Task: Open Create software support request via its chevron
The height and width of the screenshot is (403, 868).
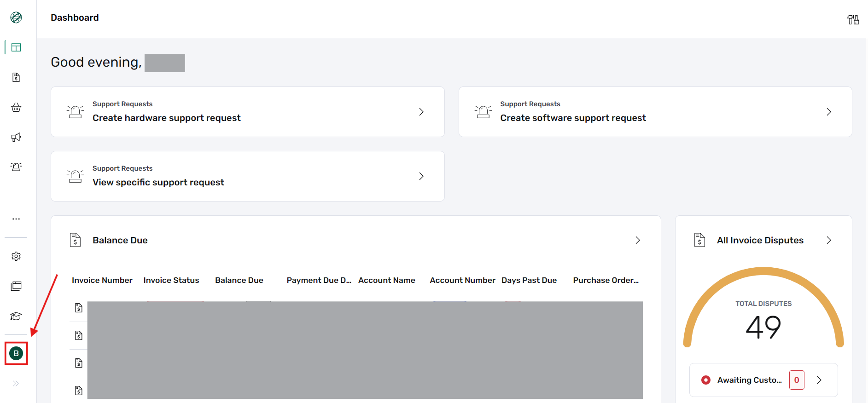Action: click(x=829, y=112)
